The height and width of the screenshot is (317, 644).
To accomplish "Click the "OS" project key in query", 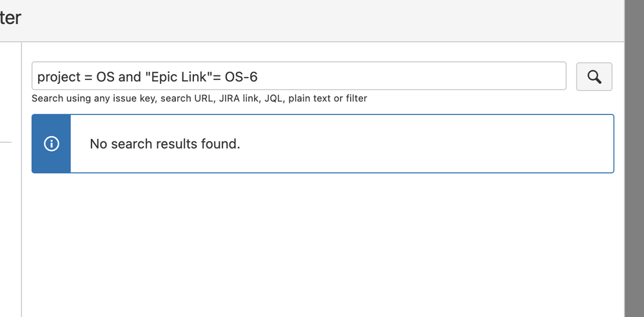I will 105,77.
